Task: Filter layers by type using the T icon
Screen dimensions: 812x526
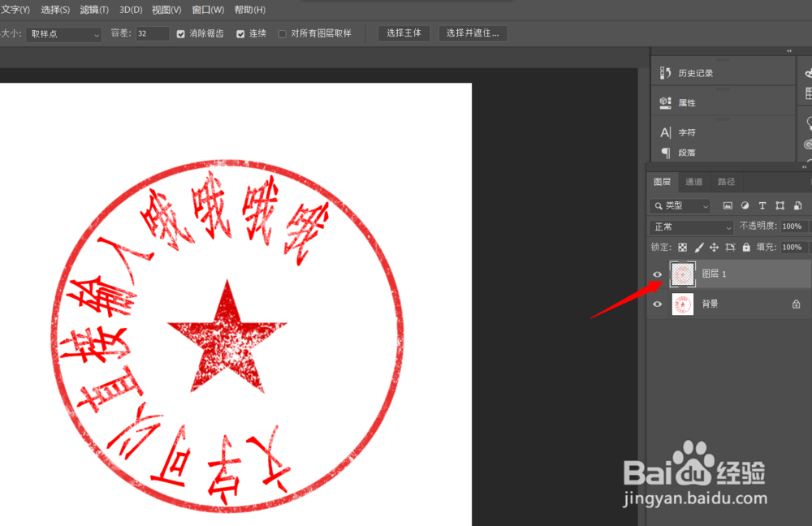Action: (x=762, y=205)
